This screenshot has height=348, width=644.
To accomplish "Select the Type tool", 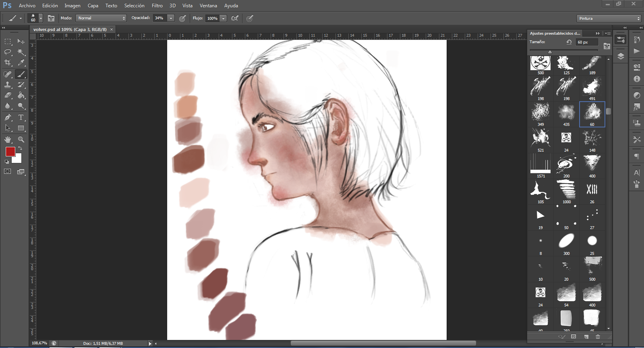I will 21,117.
